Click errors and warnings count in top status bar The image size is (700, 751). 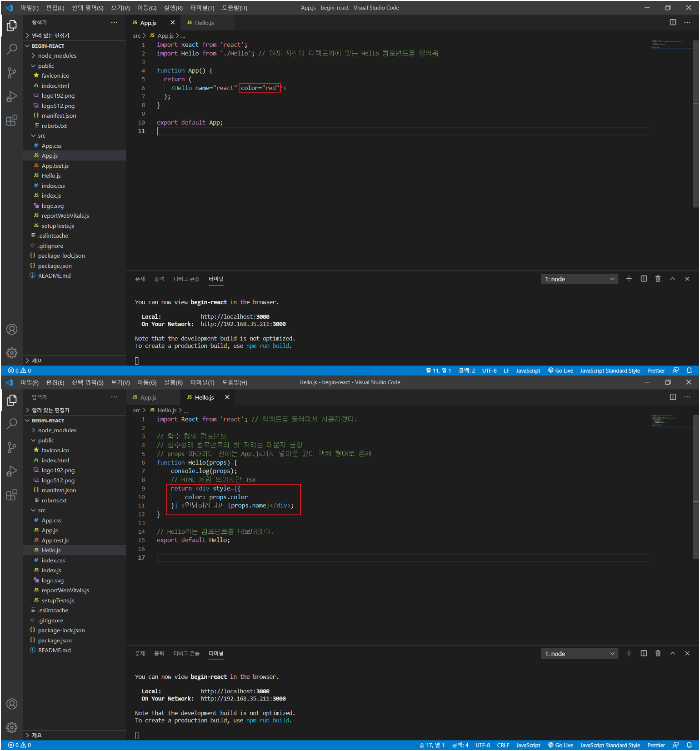tap(20, 370)
